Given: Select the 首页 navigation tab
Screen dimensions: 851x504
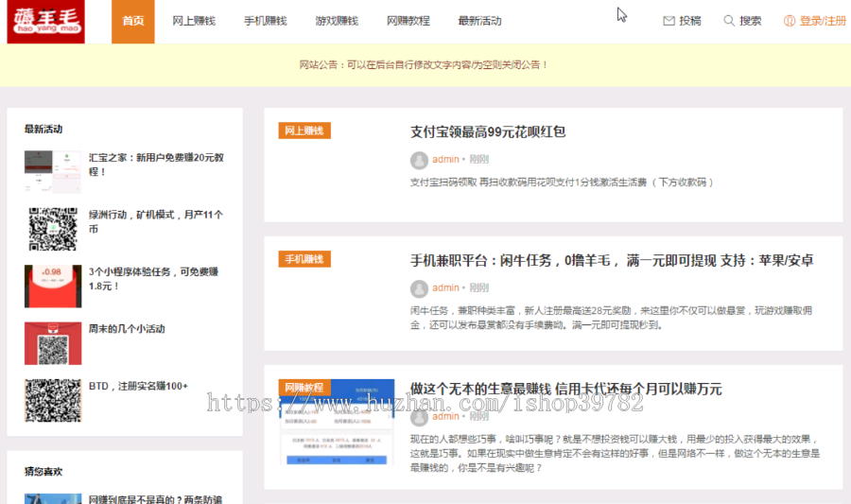Looking at the screenshot, I should 132,21.
